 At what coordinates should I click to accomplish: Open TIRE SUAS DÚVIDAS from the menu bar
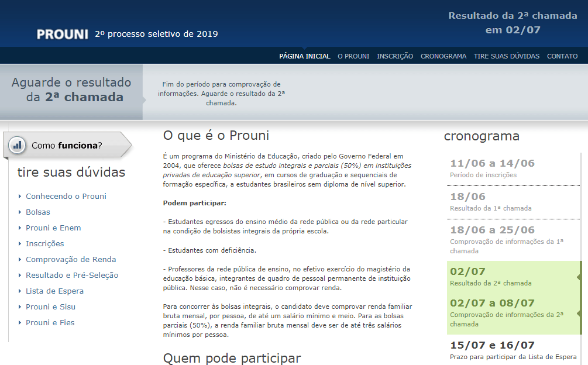506,56
